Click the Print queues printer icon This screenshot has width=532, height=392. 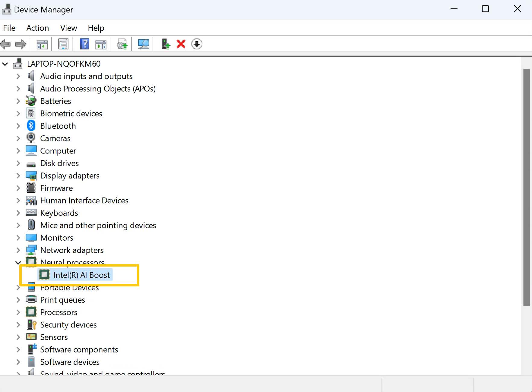tap(31, 299)
